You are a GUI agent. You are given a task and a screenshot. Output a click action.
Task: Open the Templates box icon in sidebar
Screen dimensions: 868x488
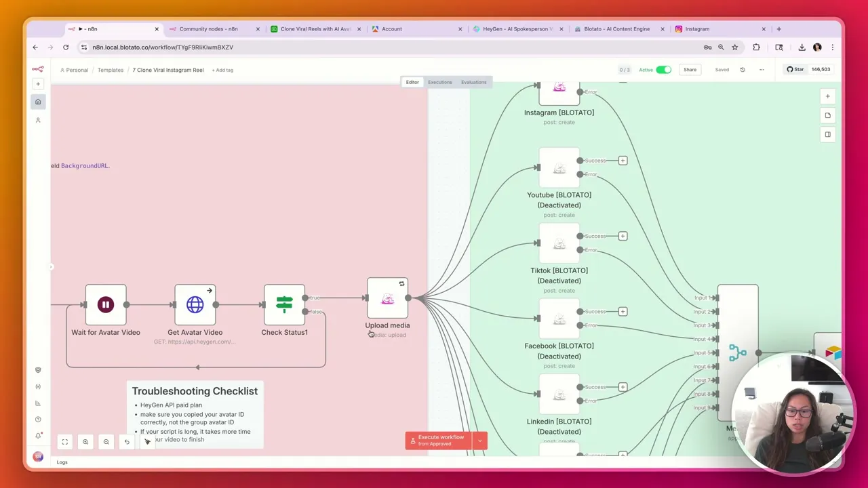(x=38, y=370)
